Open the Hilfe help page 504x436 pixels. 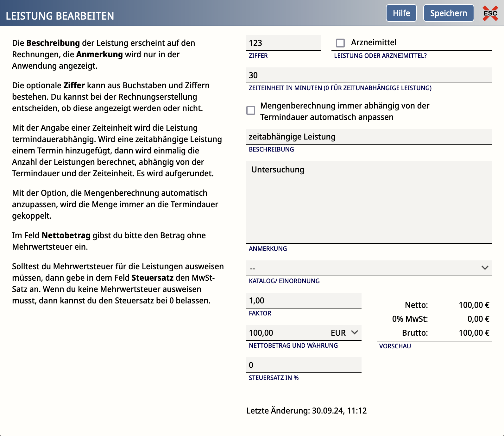coord(401,13)
